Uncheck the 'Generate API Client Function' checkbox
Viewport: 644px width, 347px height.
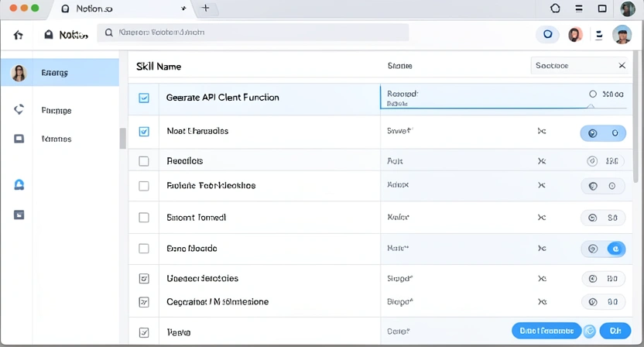click(x=144, y=98)
